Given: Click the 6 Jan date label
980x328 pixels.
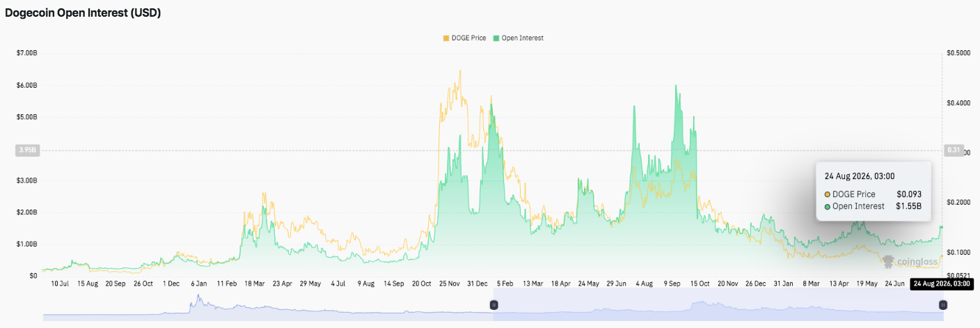Looking at the screenshot, I should [x=198, y=284].
